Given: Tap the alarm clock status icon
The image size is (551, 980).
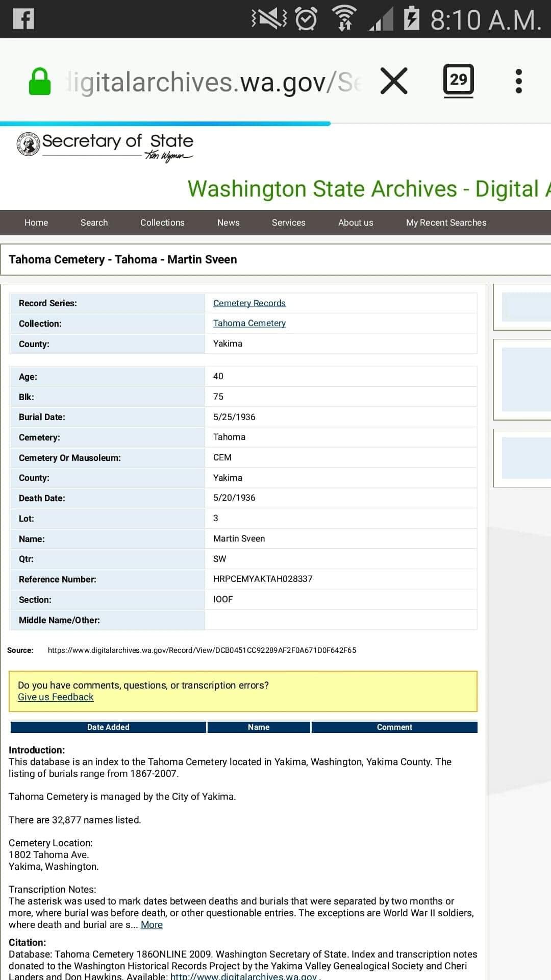Looking at the screenshot, I should [x=306, y=19].
